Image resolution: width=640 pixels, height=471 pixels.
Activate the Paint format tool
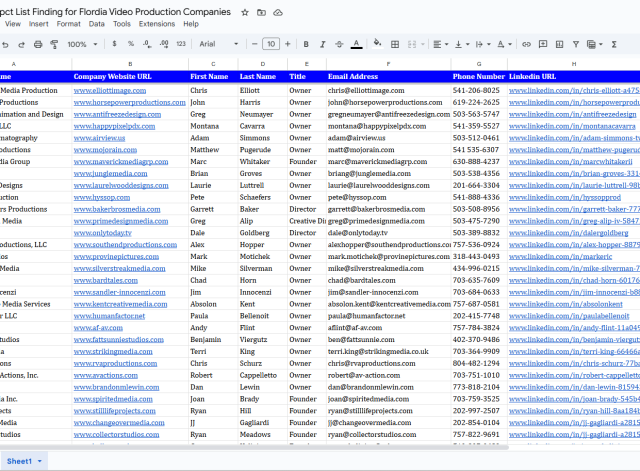54,44
